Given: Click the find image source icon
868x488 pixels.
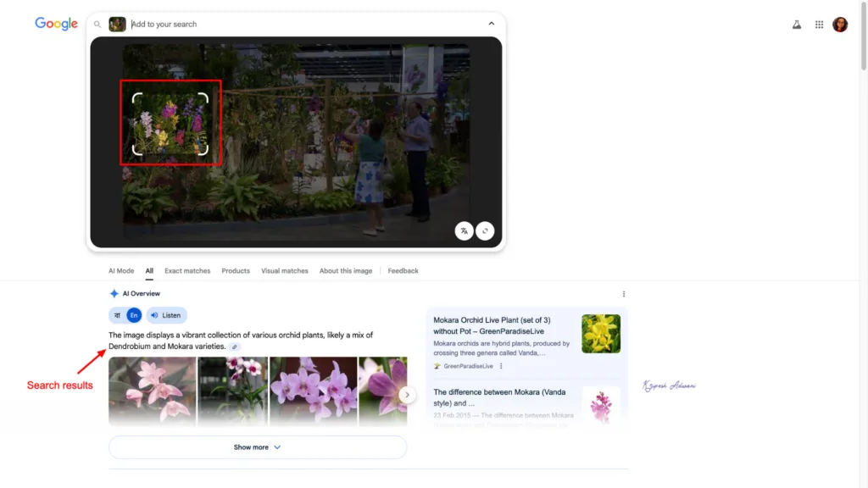Looking at the screenshot, I should pos(486,230).
